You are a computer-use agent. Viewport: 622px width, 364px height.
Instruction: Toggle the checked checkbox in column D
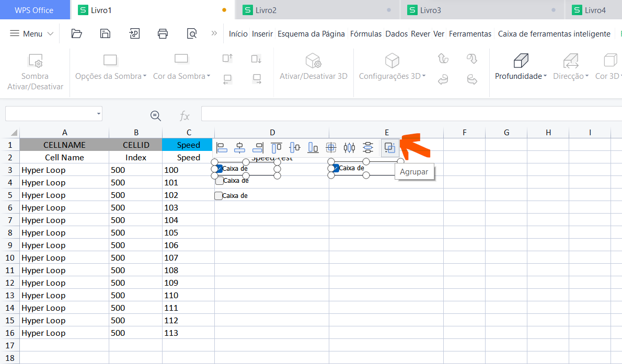pos(220,169)
